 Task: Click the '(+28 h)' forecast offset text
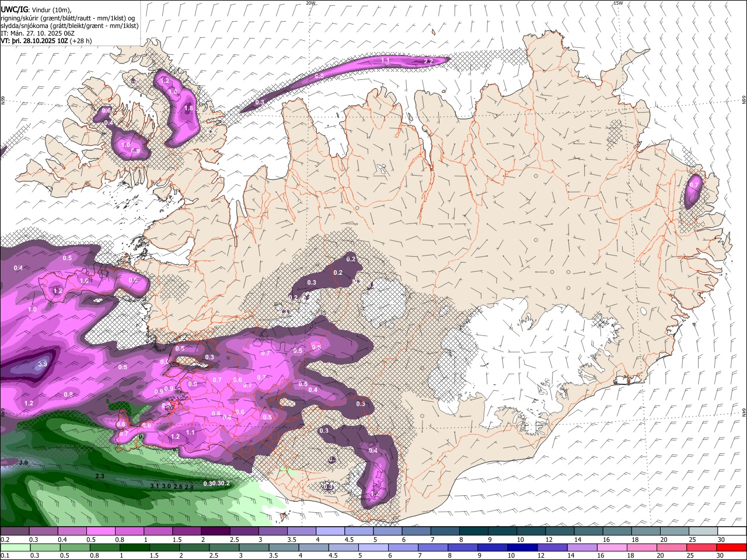click(81, 41)
